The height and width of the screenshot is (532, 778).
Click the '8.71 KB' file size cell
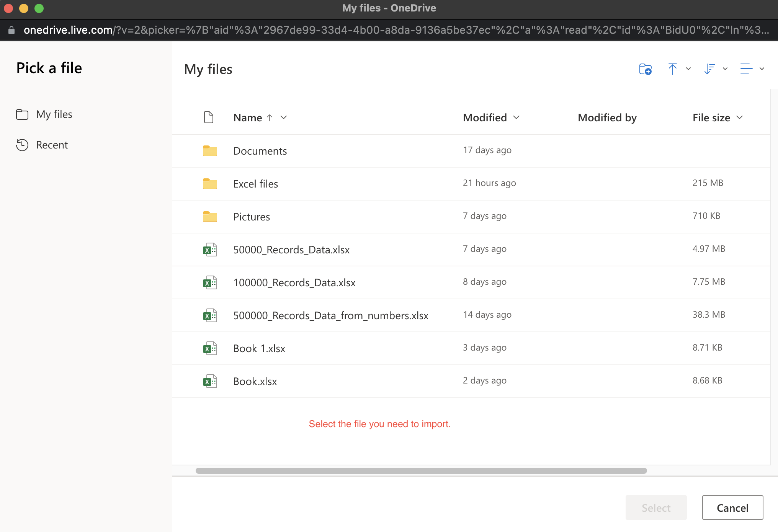(x=708, y=348)
